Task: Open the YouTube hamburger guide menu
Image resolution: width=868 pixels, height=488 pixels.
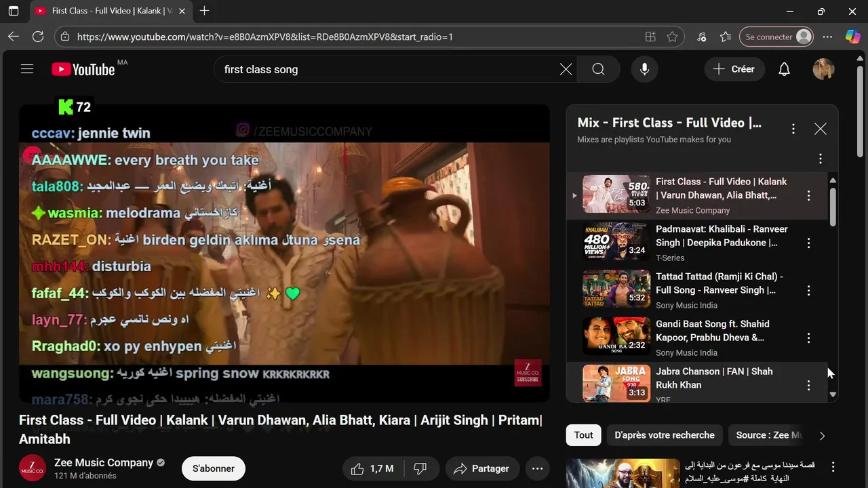Action: click(27, 69)
